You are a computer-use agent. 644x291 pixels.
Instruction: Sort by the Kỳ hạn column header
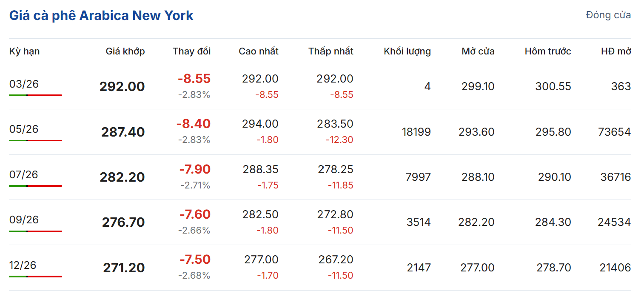tap(24, 51)
